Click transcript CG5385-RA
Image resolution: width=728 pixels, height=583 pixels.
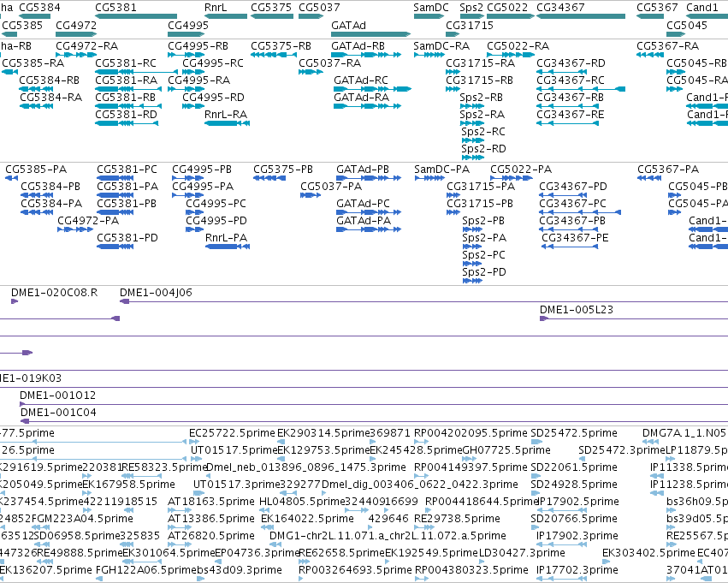pos(33,63)
